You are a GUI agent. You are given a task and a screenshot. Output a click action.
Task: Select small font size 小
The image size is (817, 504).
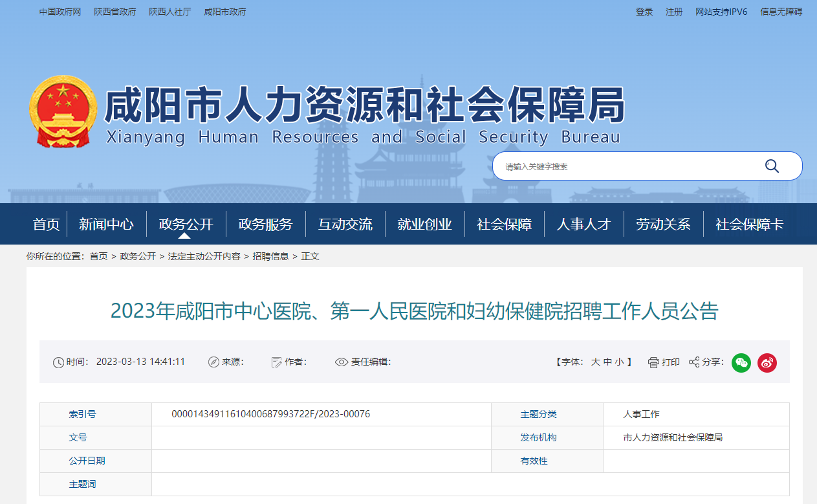pyautogui.click(x=620, y=362)
